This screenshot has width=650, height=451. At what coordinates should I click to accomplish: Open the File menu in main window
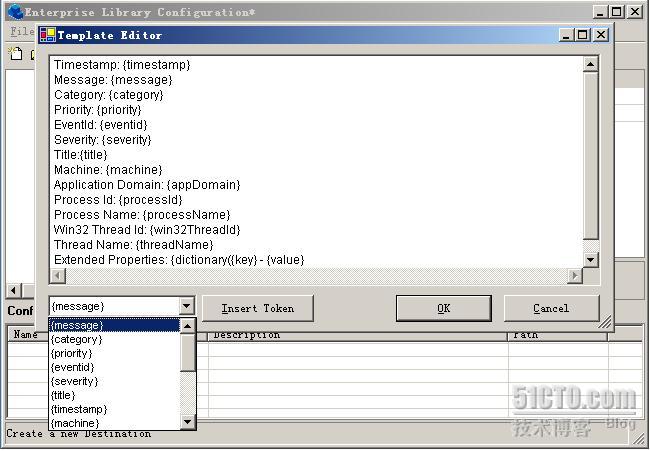(22, 32)
